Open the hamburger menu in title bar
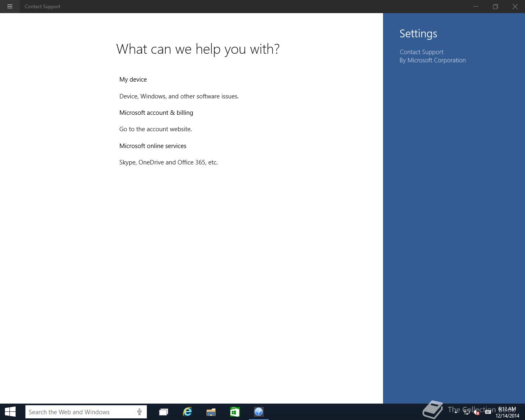525x420 pixels. tap(10, 7)
